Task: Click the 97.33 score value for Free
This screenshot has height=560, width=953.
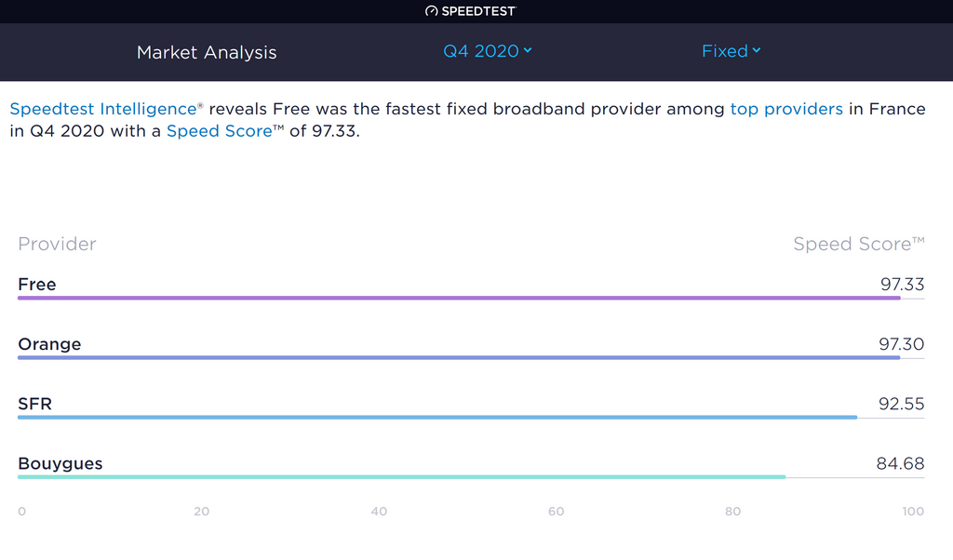Action: click(x=902, y=285)
